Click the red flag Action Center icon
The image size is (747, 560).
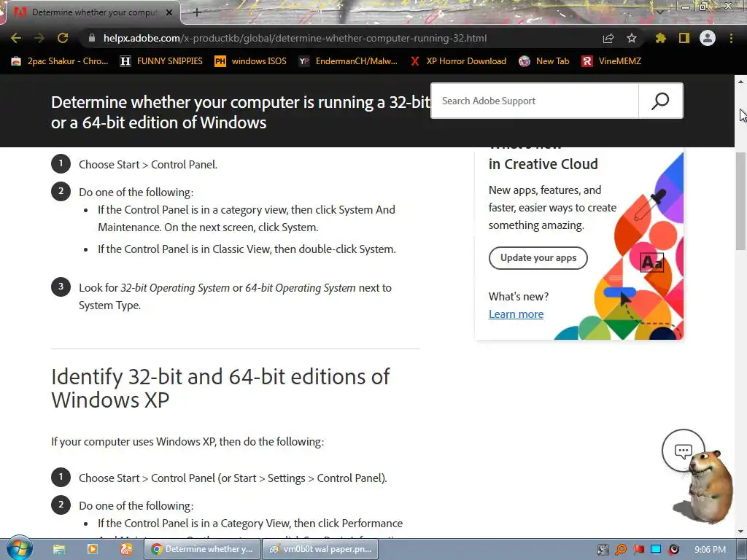click(x=639, y=550)
